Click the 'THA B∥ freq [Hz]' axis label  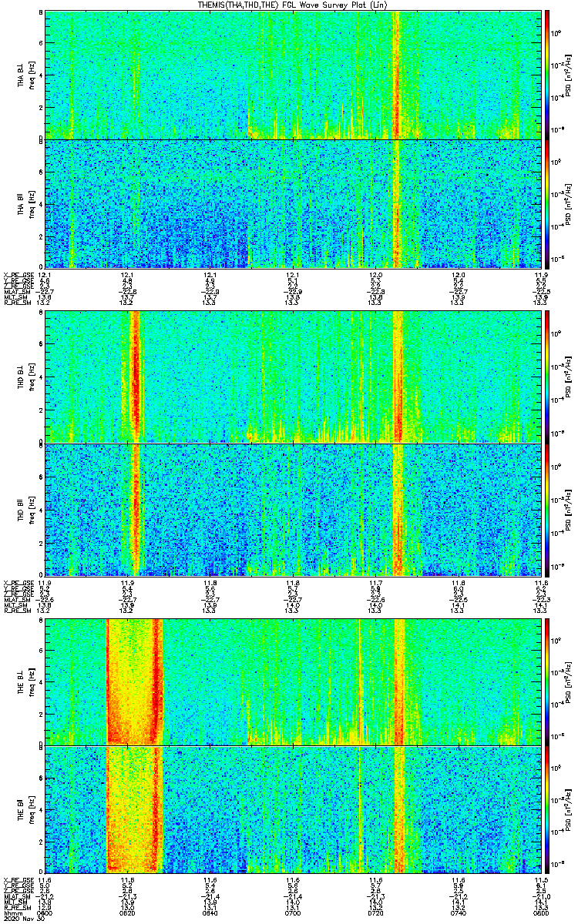click(26, 203)
